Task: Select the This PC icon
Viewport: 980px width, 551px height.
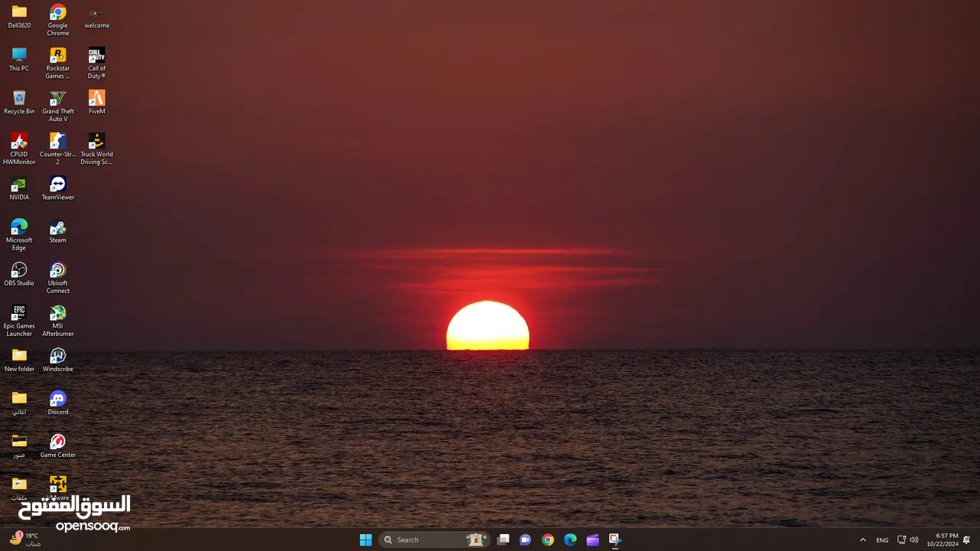Action: point(19,60)
